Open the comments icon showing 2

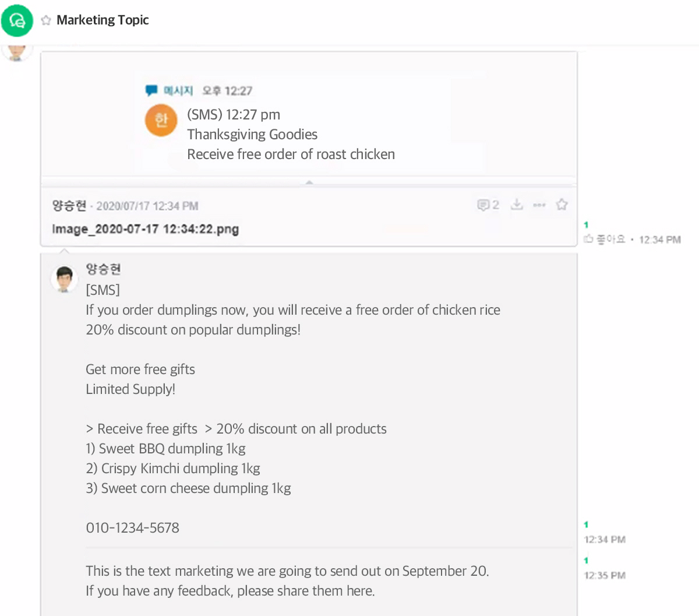488,205
